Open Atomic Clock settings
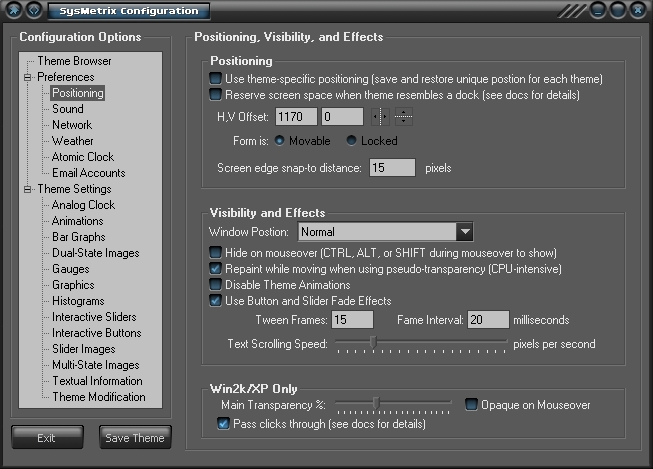Viewport: 653px width, 469px height. pos(83,157)
